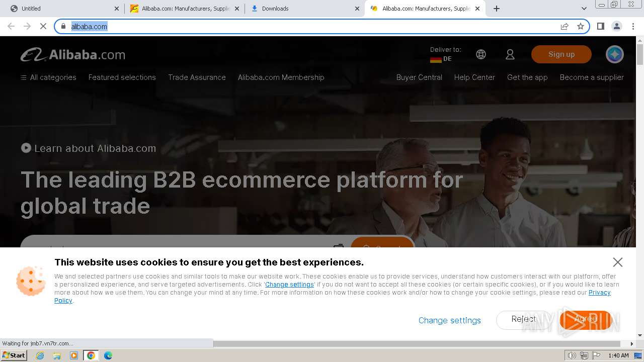Select Chrome in the taskbar

(91, 355)
